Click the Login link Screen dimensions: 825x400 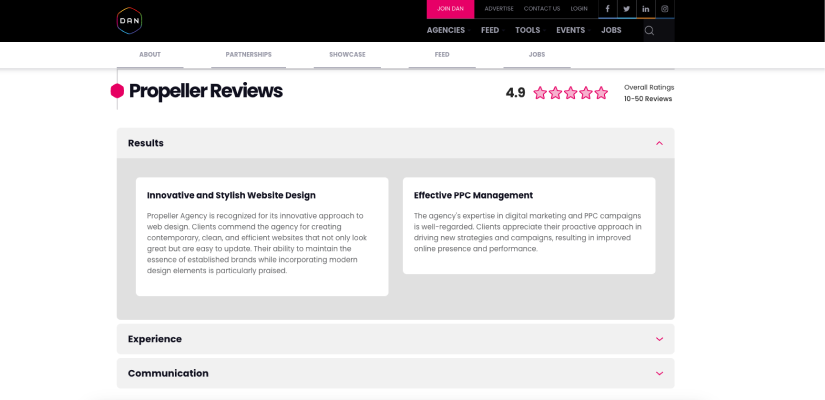coord(579,9)
